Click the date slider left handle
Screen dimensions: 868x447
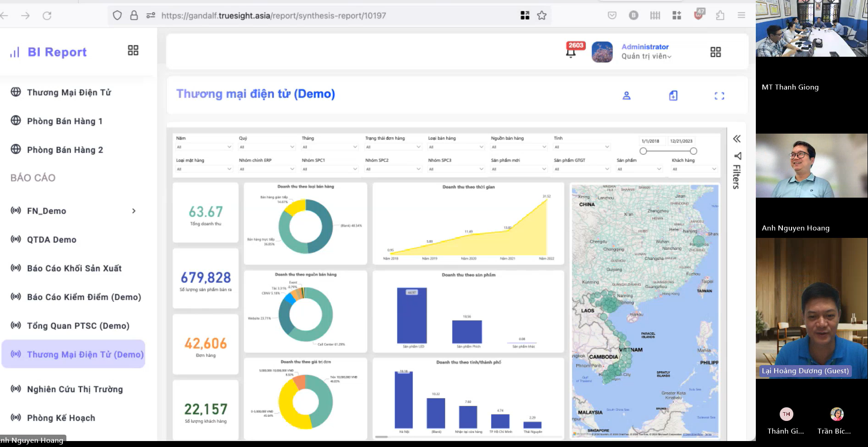pos(643,151)
